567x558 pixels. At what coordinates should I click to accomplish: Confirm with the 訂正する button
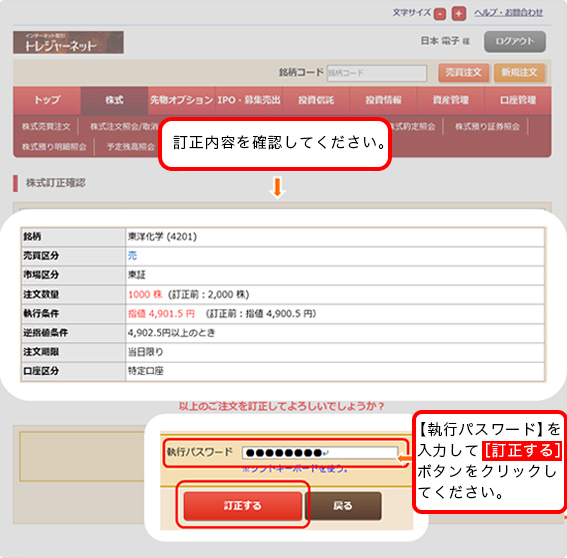pos(243,506)
